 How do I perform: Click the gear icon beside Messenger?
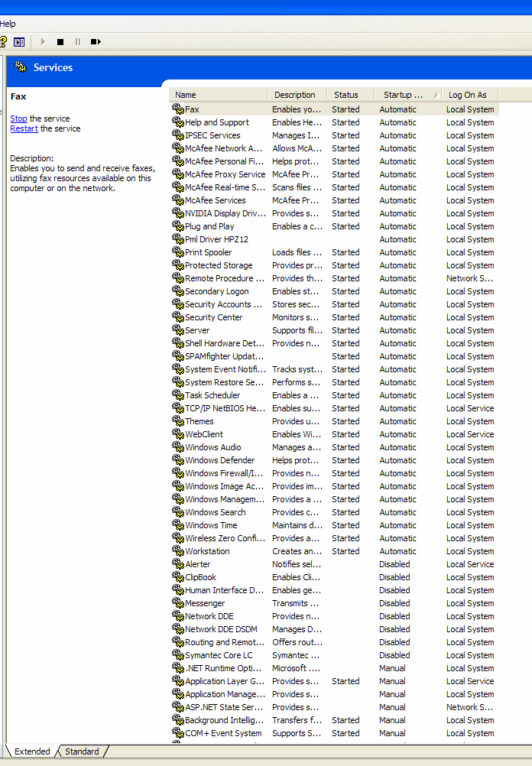click(x=178, y=603)
